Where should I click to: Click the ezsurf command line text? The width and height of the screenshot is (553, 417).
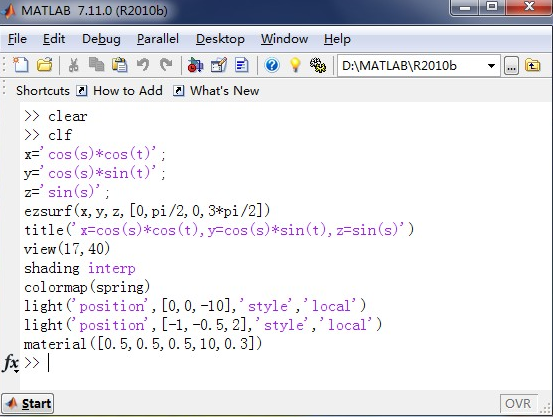(147, 211)
